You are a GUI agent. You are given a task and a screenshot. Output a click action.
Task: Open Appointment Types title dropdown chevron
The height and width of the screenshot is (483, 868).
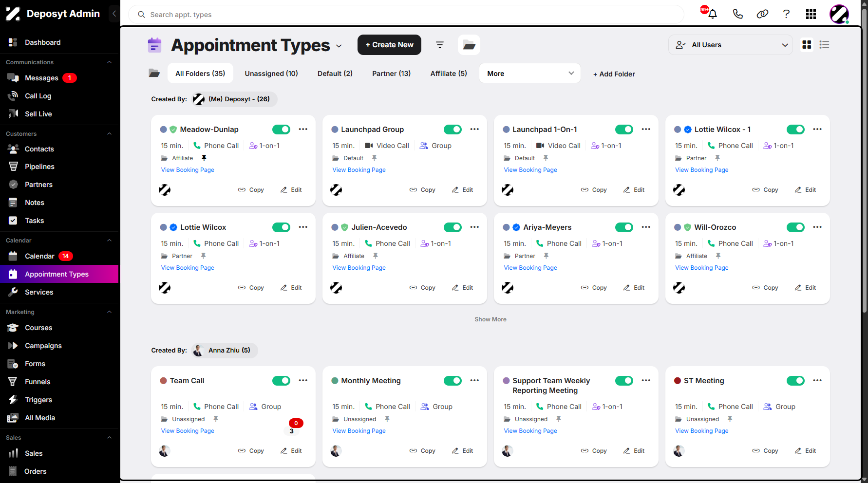pyautogui.click(x=339, y=46)
